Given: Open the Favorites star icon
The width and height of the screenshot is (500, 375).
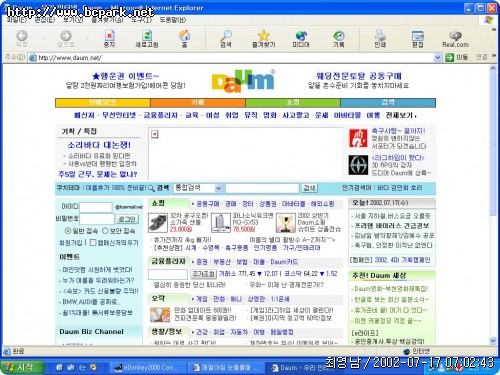Looking at the screenshot, I should (x=263, y=35).
